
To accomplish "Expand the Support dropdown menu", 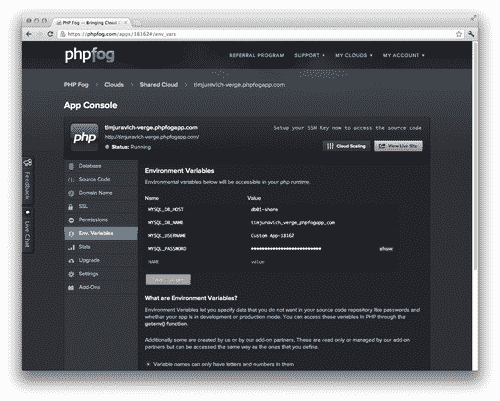I will [309, 55].
